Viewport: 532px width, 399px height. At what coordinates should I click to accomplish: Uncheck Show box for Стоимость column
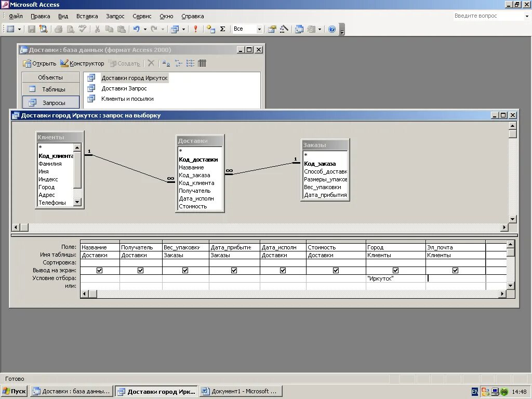coord(336,270)
